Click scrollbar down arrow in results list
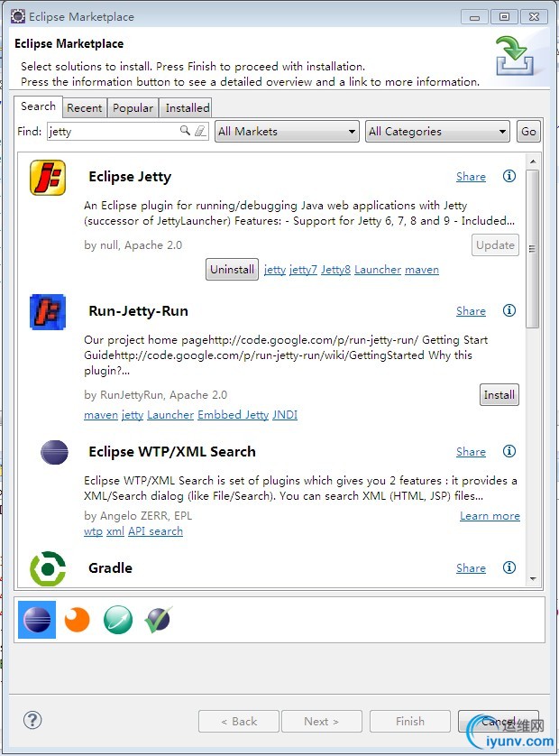Viewport: 559px width, 756px height. click(533, 579)
